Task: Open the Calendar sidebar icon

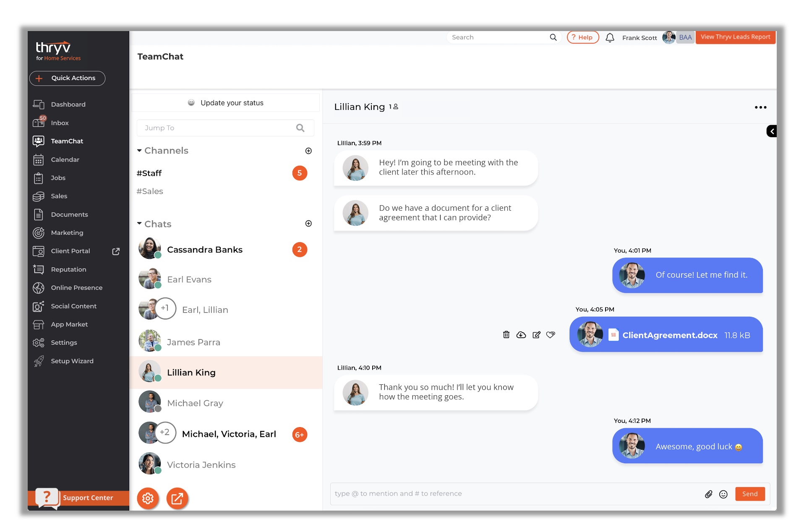Action: 39,160
